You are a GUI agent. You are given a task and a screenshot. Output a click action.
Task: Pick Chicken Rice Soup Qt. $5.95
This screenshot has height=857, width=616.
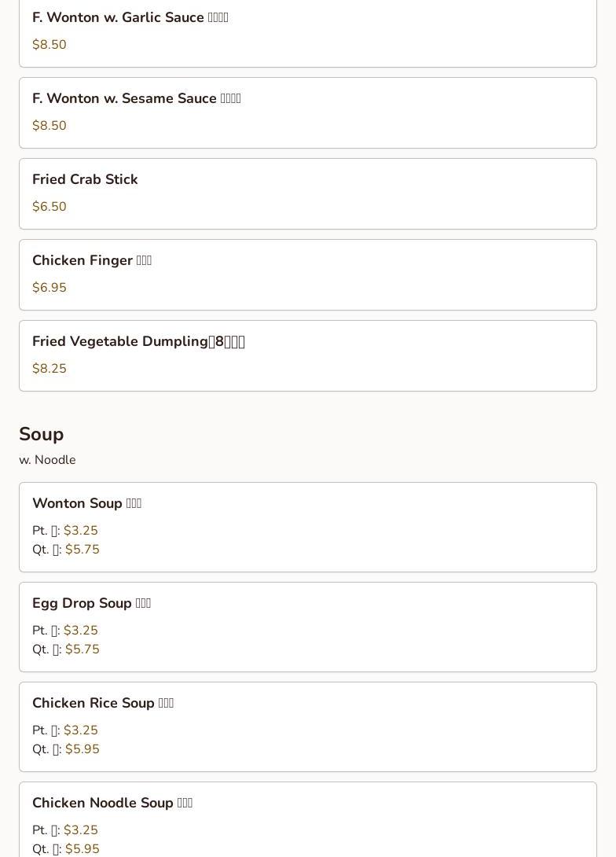click(82, 749)
